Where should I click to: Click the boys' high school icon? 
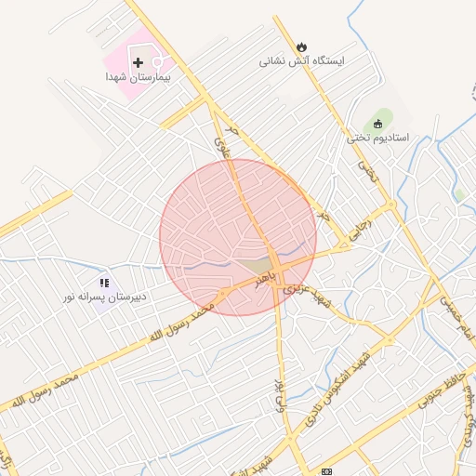104,283
